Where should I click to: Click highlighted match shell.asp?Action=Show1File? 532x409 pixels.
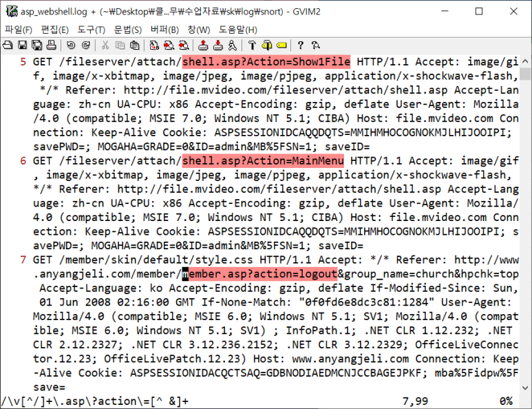click(266, 62)
